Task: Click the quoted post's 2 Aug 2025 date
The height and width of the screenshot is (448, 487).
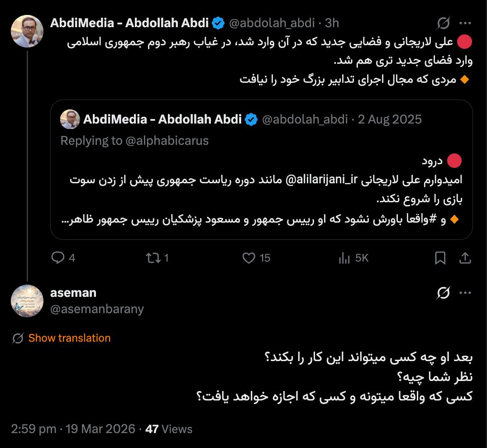Action: pyautogui.click(x=390, y=119)
